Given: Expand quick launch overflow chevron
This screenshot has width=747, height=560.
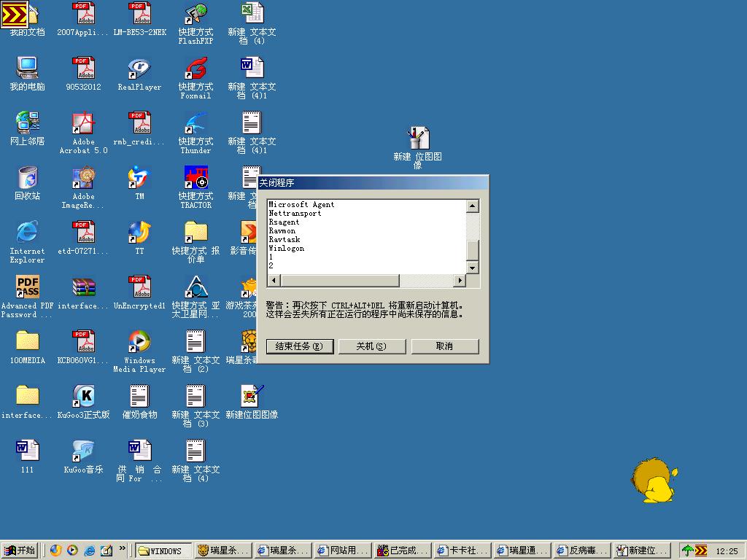Looking at the screenshot, I should (x=122, y=548).
